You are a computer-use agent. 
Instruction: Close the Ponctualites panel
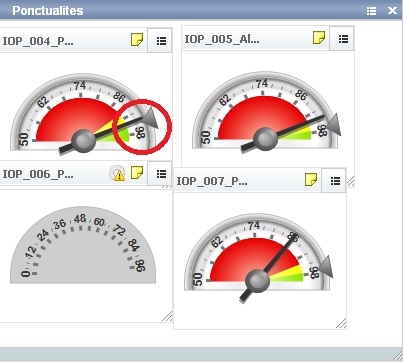pyautogui.click(x=392, y=11)
